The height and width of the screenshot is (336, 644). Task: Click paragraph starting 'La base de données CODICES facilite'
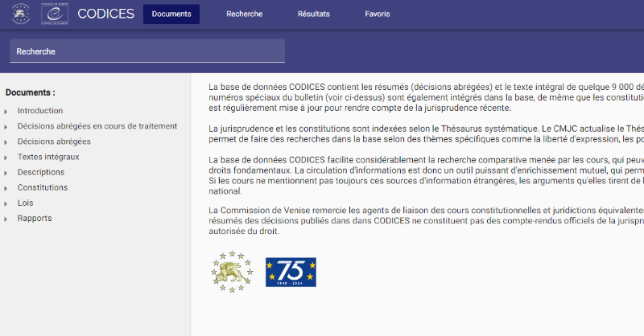pos(426,175)
